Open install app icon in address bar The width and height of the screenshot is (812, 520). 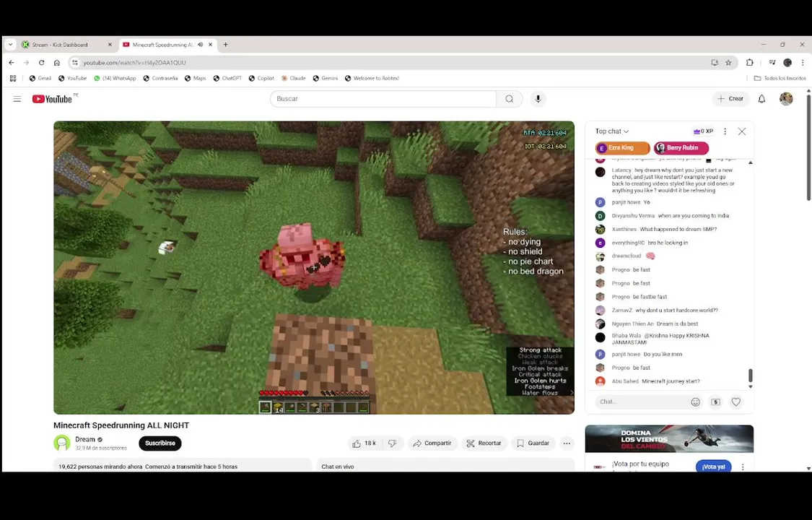[715, 63]
